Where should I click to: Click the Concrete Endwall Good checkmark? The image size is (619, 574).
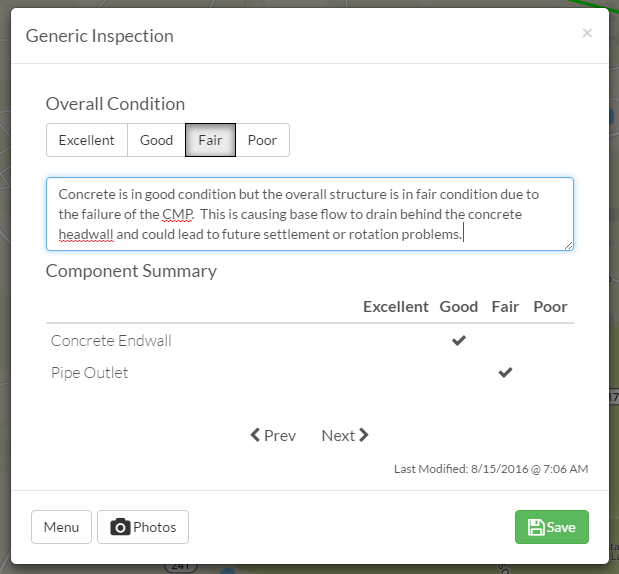click(459, 340)
